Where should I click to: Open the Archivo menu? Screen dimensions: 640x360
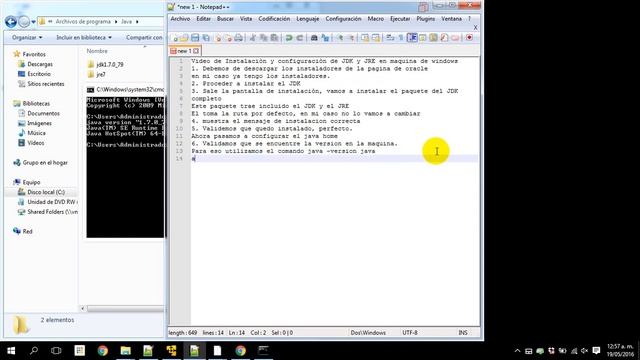click(x=180, y=19)
